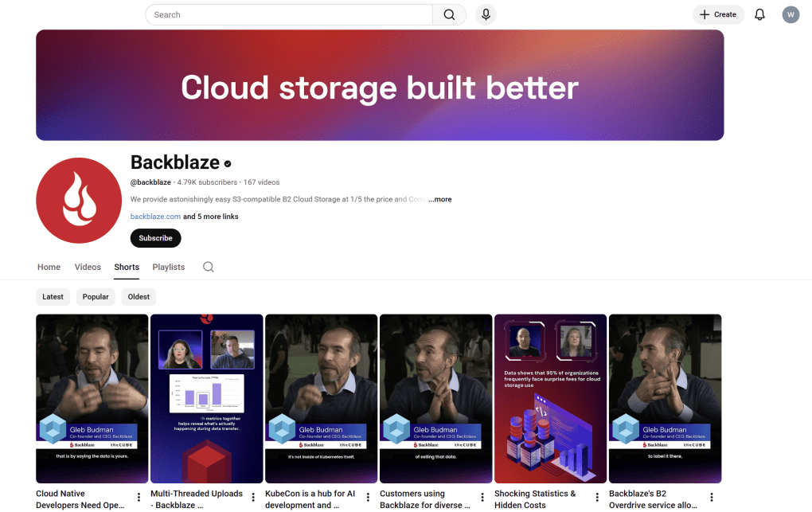
Task: Open options for Multi-Threaded Uploads short
Action: tap(253, 498)
